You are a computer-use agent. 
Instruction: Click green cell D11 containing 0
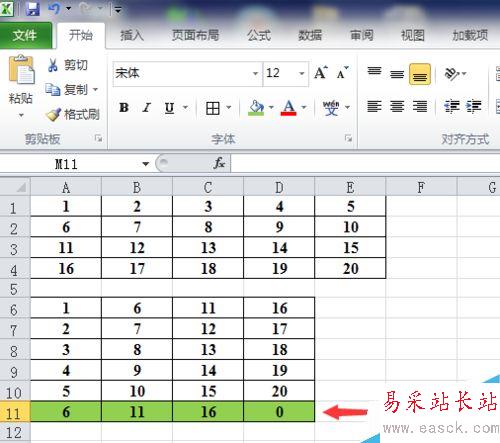pyautogui.click(x=279, y=412)
